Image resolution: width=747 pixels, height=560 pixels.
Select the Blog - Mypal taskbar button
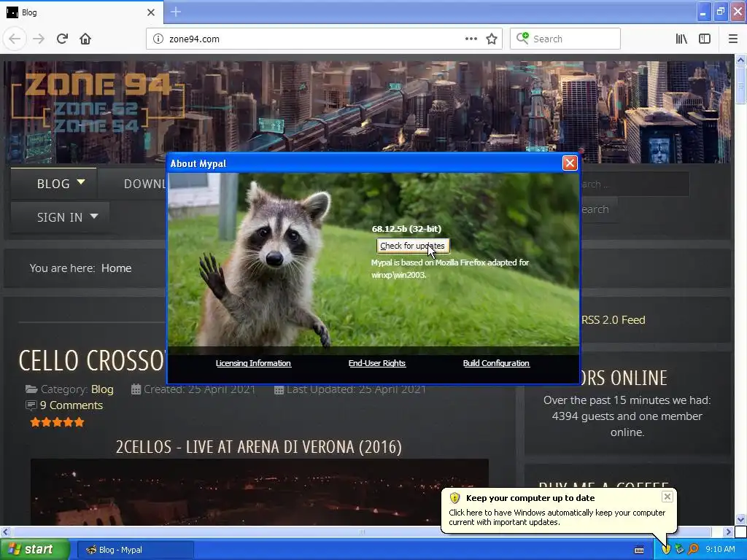(135, 550)
